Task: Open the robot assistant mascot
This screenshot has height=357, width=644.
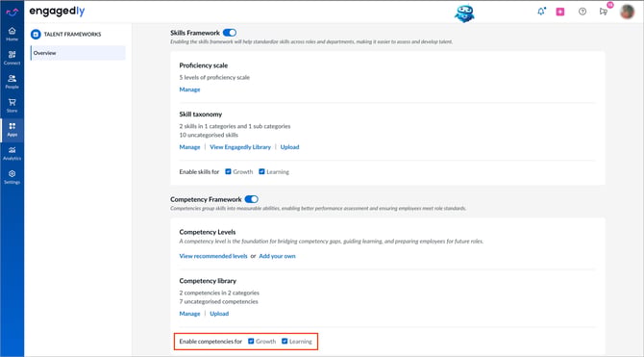Action: (464, 13)
